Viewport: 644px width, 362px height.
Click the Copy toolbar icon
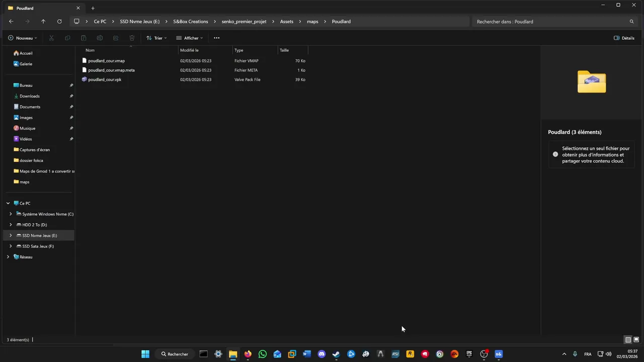coord(67,38)
